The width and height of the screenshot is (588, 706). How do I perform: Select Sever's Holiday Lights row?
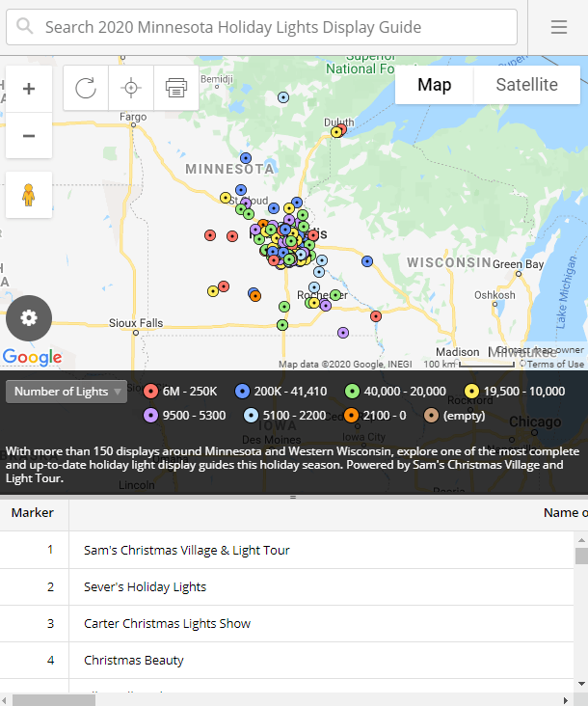coord(145,586)
